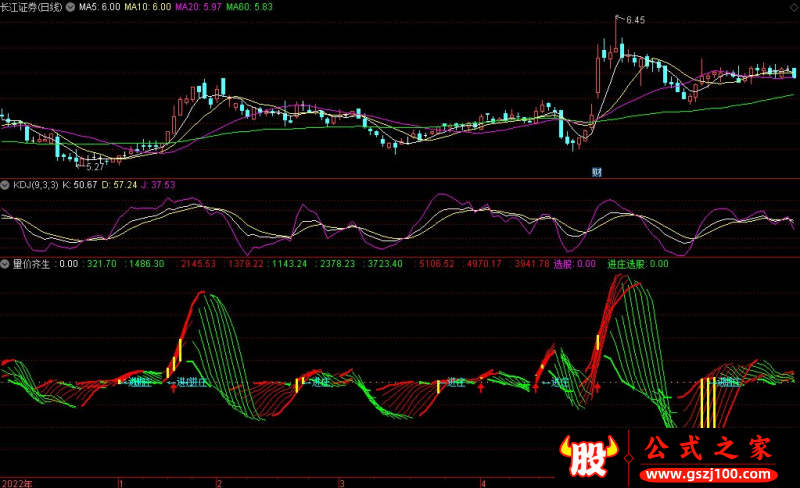
Task: Select the green 1143.24 value
Action: tap(289, 264)
